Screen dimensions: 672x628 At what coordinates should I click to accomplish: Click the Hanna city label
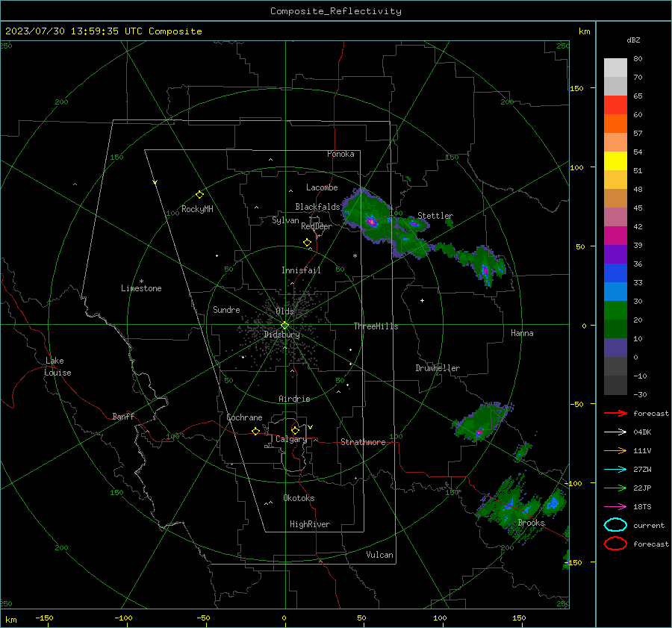522,333
